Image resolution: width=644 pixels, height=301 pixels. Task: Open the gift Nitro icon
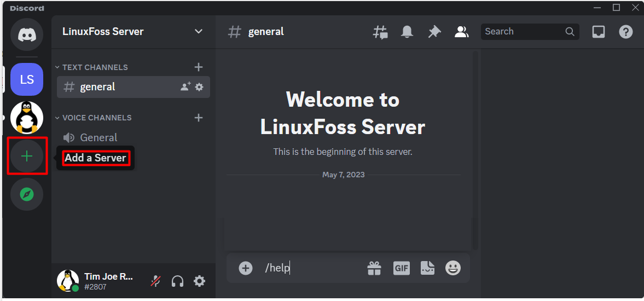point(374,268)
